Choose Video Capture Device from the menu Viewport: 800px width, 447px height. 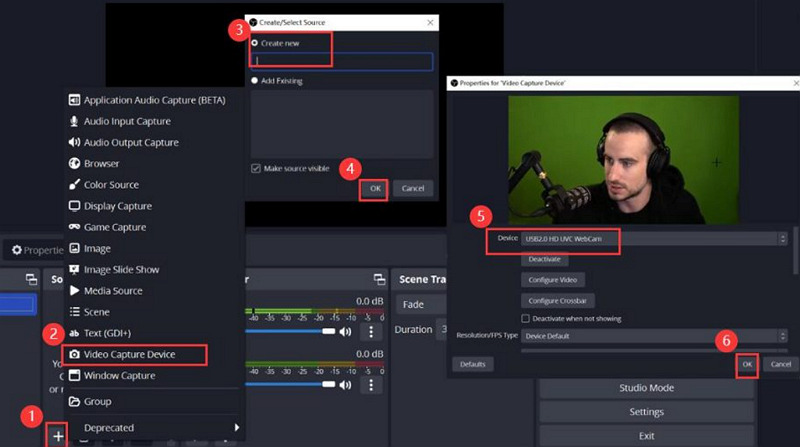point(133,354)
